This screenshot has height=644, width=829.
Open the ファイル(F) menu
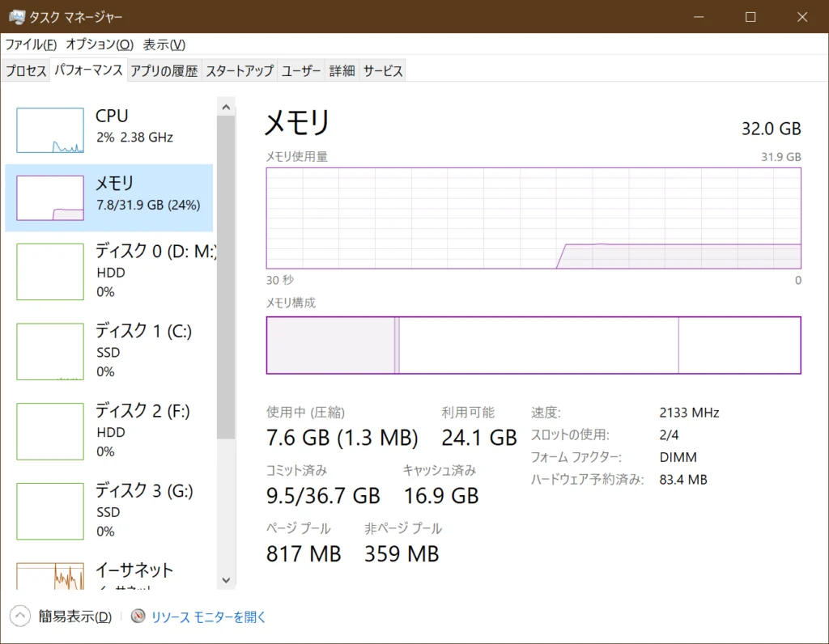(31, 44)
